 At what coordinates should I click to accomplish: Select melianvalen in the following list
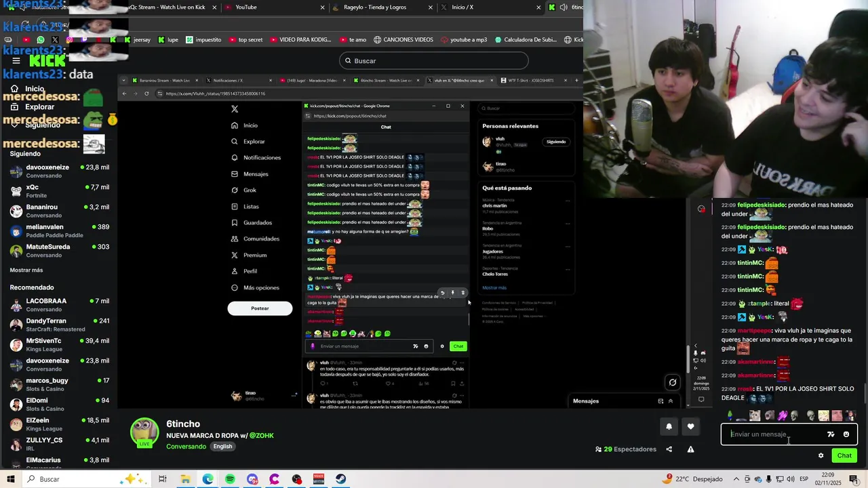coord(60,231)
